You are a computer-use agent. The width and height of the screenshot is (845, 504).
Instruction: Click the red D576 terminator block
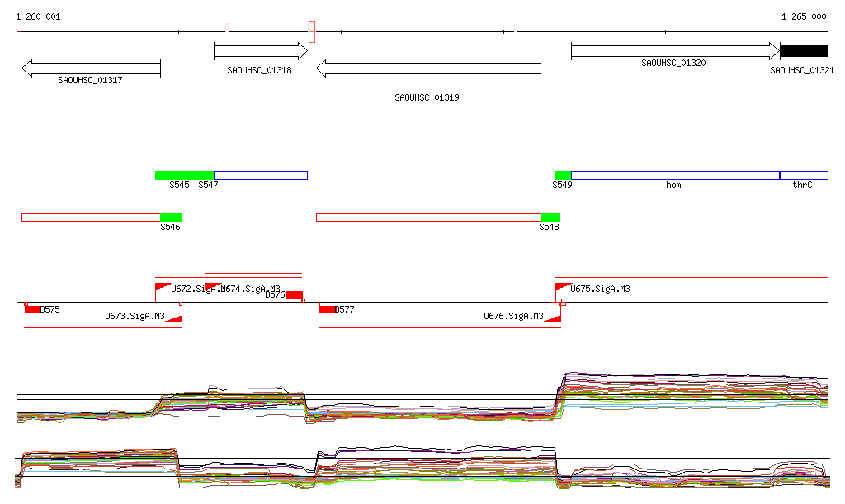[x=295, y=294]
